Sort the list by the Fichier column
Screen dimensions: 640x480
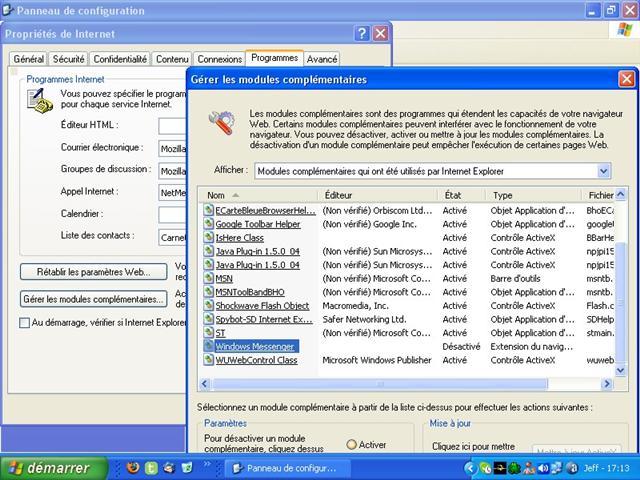point(598,195)
